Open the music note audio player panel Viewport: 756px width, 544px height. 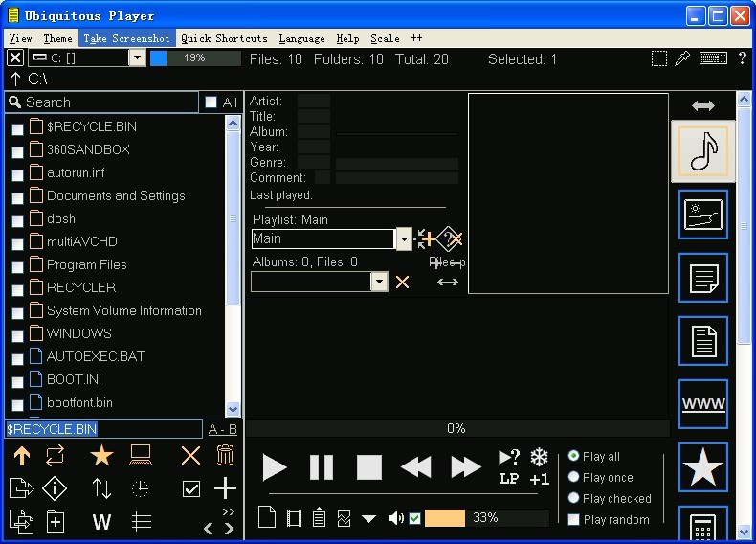coord(703,150)
